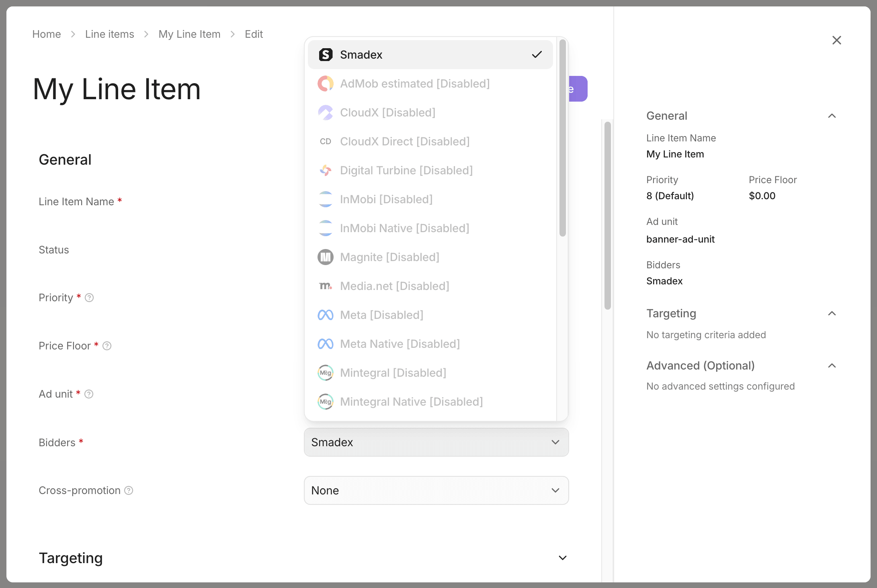
Task: Click the AdMob estimated bidder icon
Action: pyautogui.click(x=326, y=84)
